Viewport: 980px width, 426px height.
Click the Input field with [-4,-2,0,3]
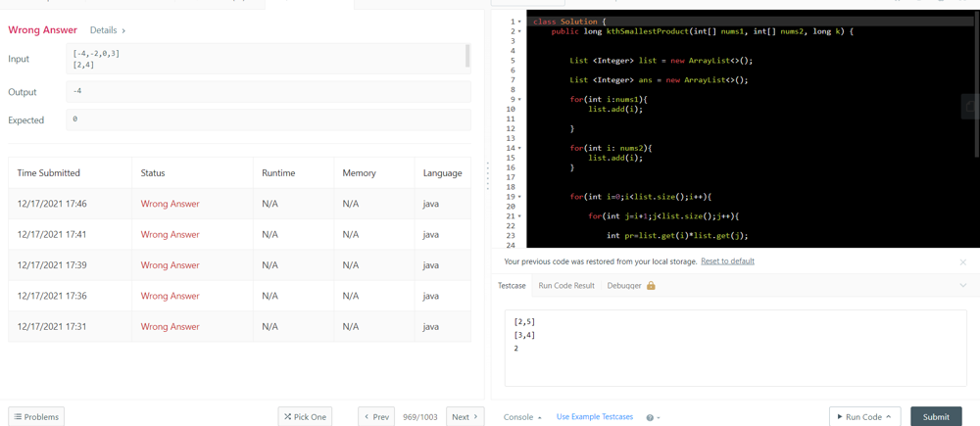pyautogui.click(x=269, y=59)
